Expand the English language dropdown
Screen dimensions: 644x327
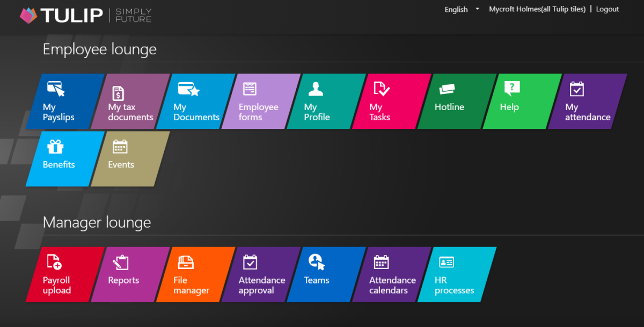coord(462,9)
